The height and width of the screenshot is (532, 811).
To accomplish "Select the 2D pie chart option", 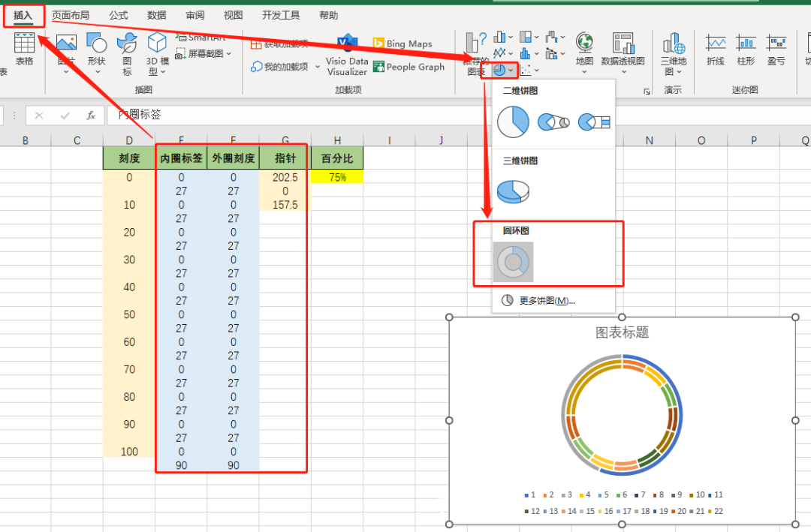I will (513, 122).
